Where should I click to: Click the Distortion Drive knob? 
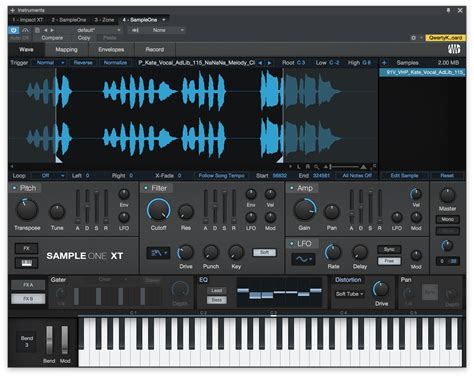pyautogui.click(x=381, y=289)
